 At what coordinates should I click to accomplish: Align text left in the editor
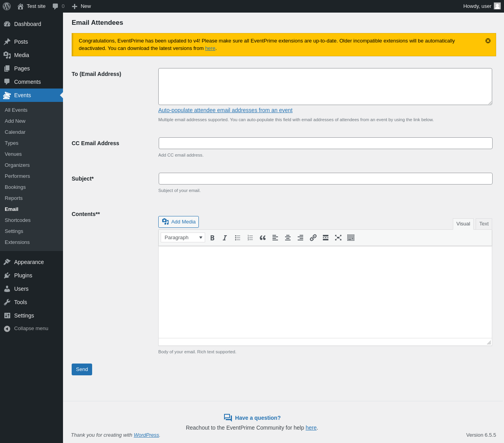[x=275, y=238]
